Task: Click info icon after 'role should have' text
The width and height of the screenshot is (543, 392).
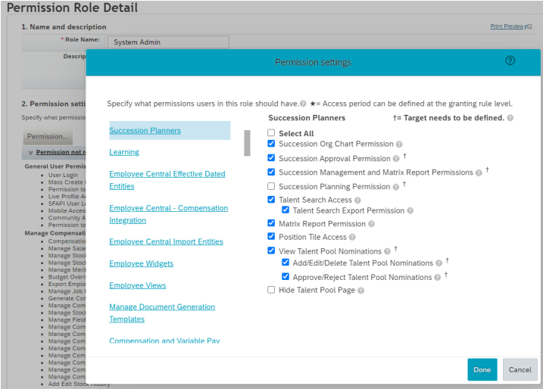Action: [303, 104]
